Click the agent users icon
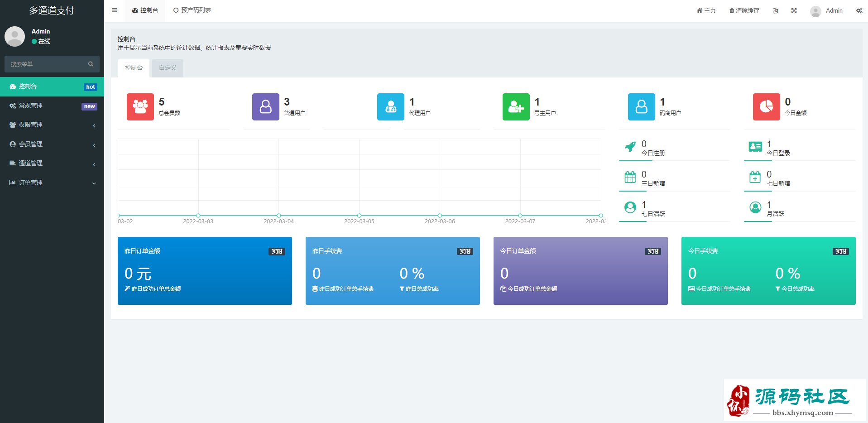Viewport: 868px width, 423px height. click(390, 107)
